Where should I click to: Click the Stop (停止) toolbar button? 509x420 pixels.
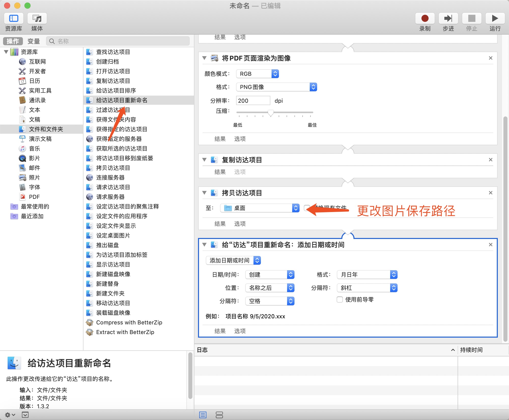tap(472, 19)
